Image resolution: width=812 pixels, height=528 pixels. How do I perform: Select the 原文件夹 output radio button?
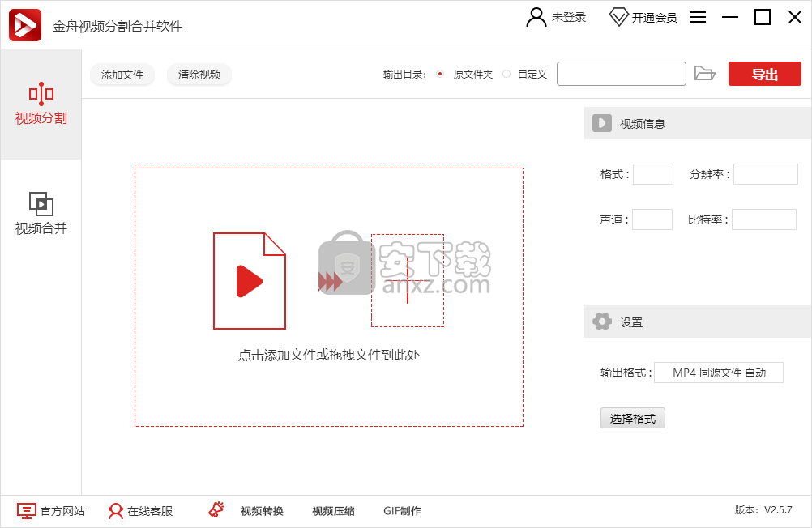pyautogui.click(x=440, y=74)
